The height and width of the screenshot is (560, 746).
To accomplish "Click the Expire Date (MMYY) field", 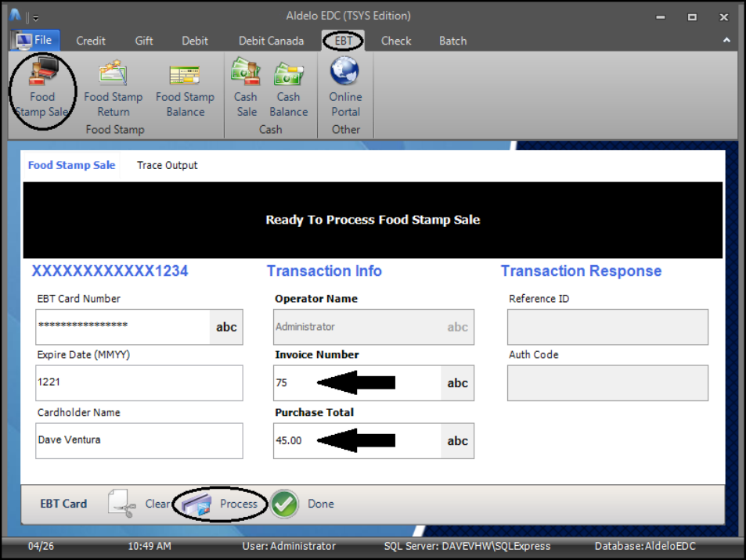I will pos(139,382).
